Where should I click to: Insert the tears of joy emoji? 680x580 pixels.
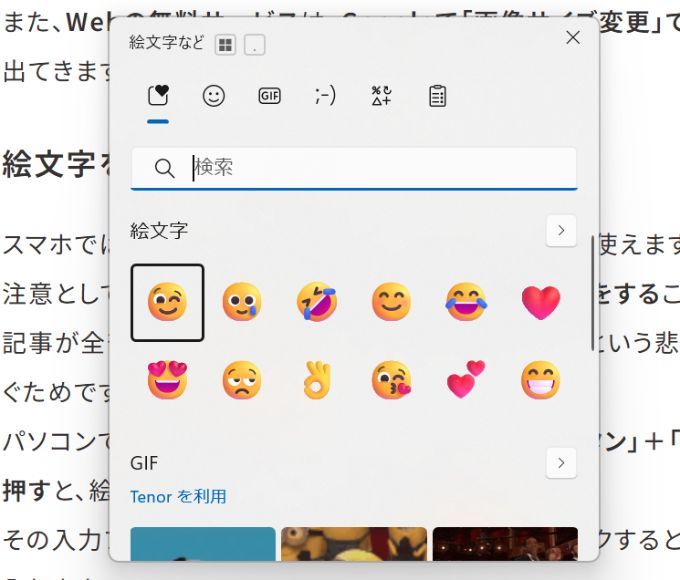[x=466, y=302]
